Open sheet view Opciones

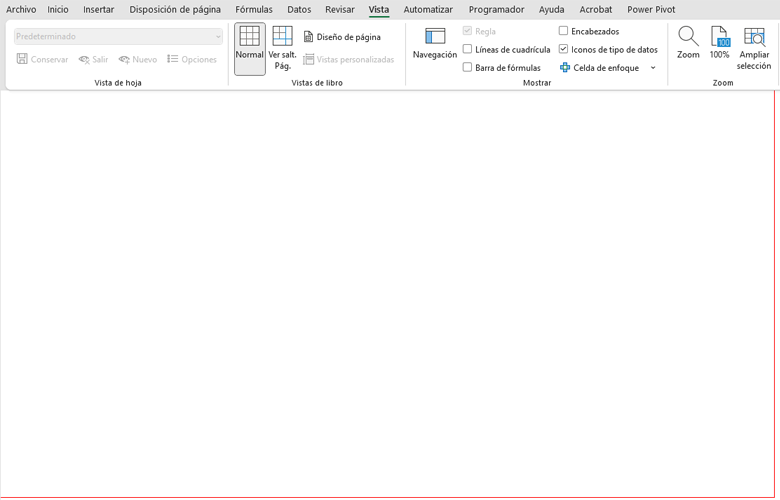(192, 59)
